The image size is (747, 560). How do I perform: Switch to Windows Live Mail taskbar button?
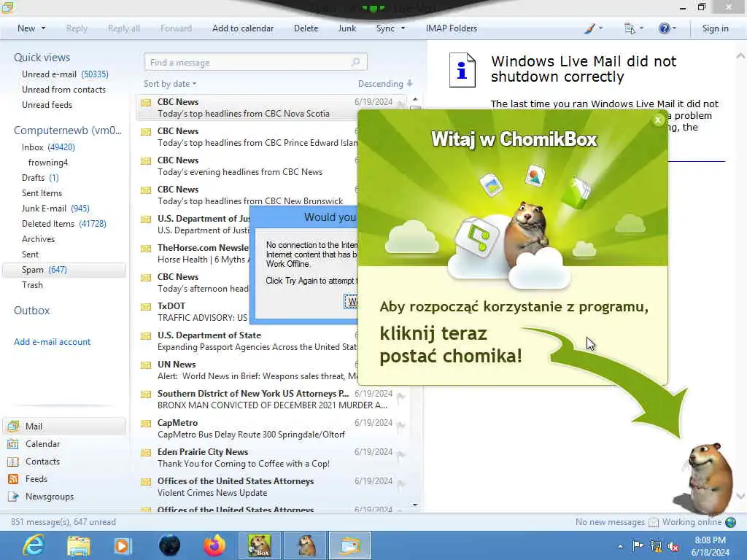[x=350, y=545]
